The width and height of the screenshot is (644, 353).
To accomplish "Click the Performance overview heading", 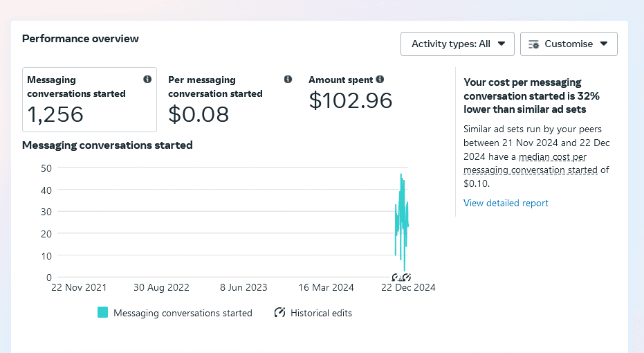I will click(80, 39).
